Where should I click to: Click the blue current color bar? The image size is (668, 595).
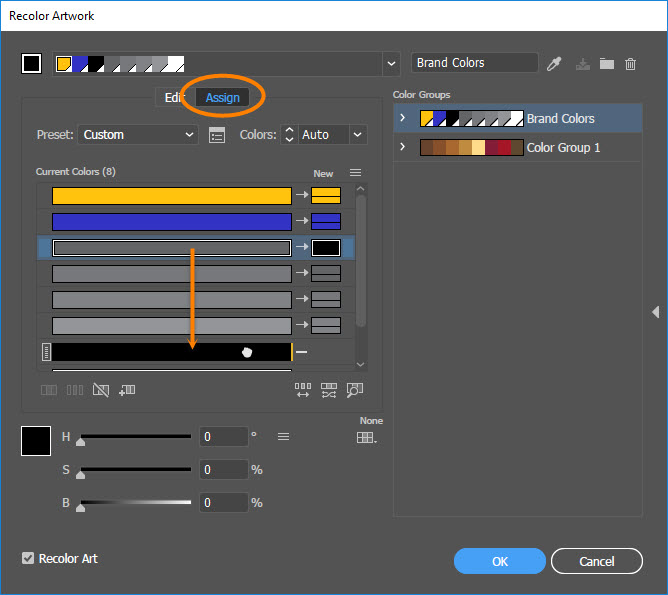pyautogui.click(x=172, y=222)
